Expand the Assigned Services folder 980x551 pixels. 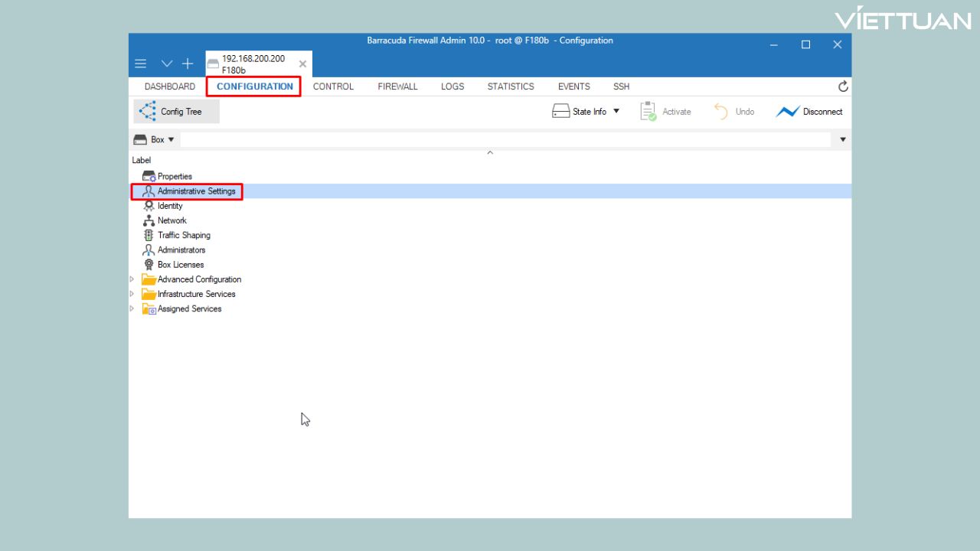pyautogui.click(x=132, y=308)
